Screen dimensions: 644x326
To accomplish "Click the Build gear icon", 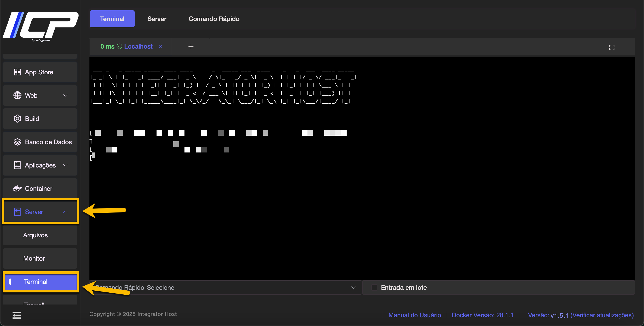I will (17, 119).
